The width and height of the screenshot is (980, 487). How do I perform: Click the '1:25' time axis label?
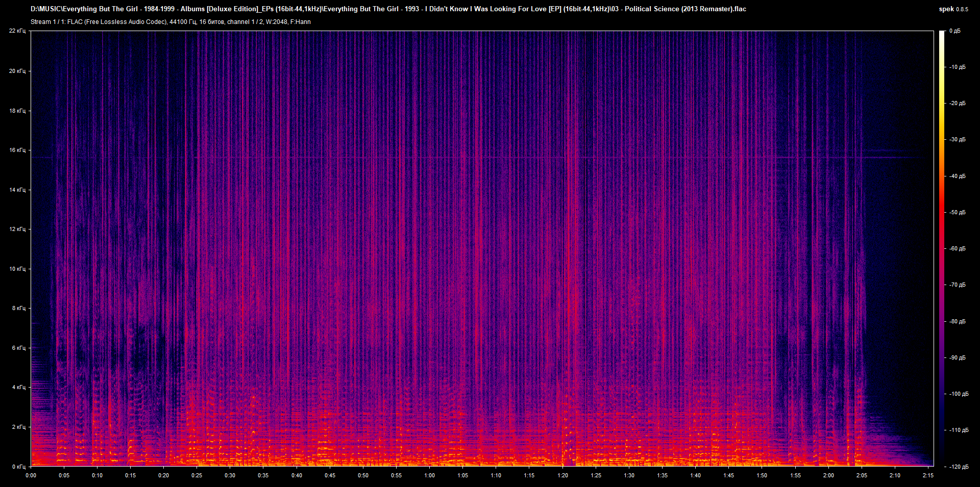[596, 475]
